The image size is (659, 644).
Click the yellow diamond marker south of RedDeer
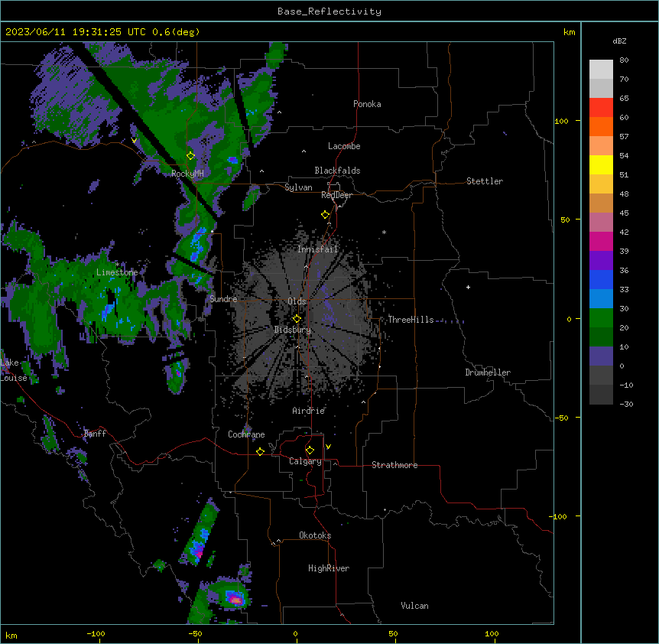click(x=326, y=215)
